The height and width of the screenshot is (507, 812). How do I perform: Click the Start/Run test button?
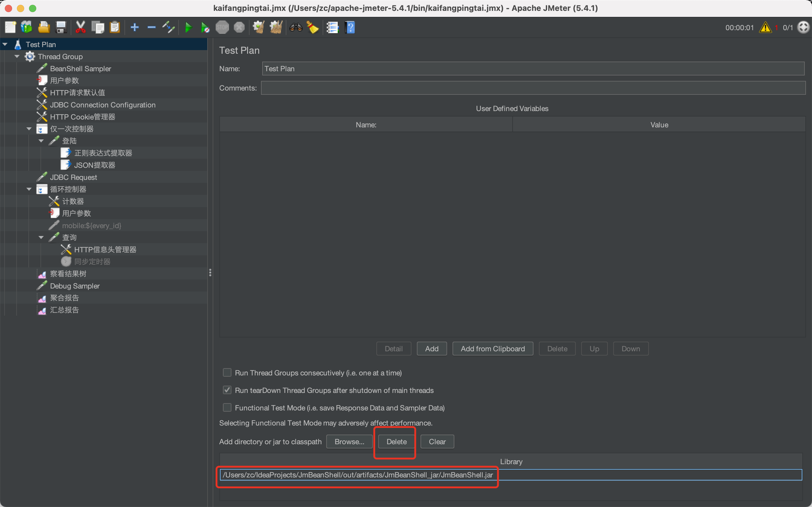tap(187, 27)
